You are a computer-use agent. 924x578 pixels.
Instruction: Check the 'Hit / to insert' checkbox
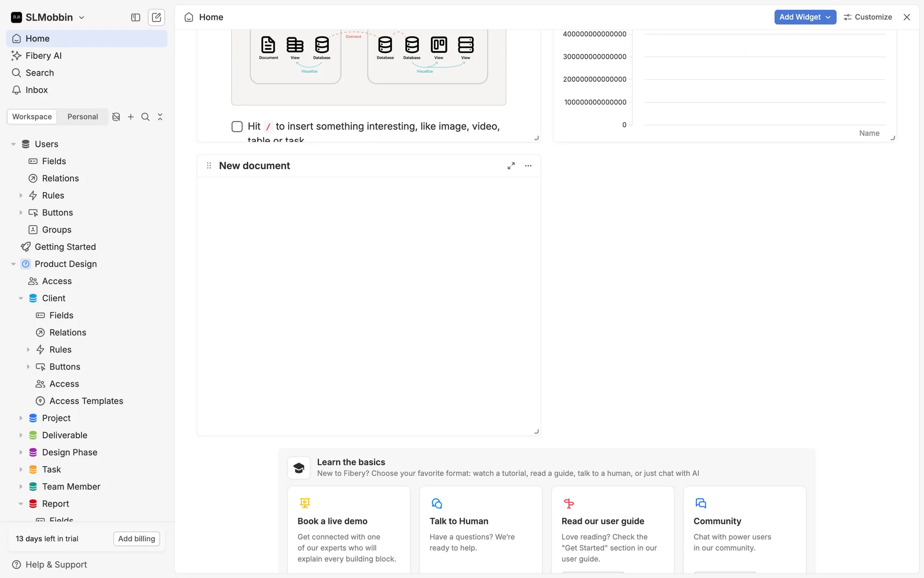237,127
